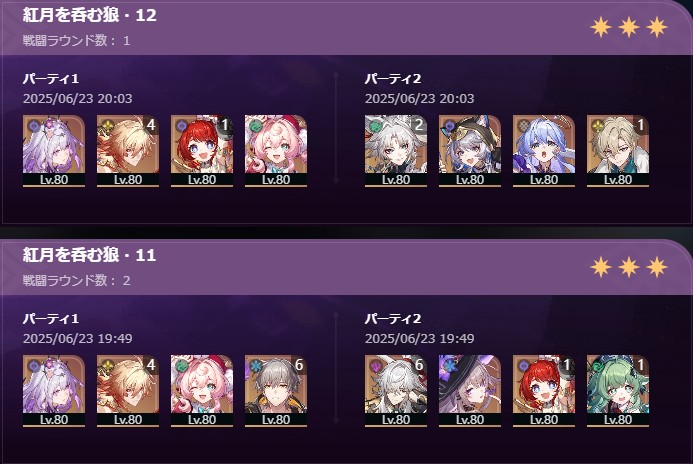Open blonde character with rank 4, stage 12

tap(128, 151)
